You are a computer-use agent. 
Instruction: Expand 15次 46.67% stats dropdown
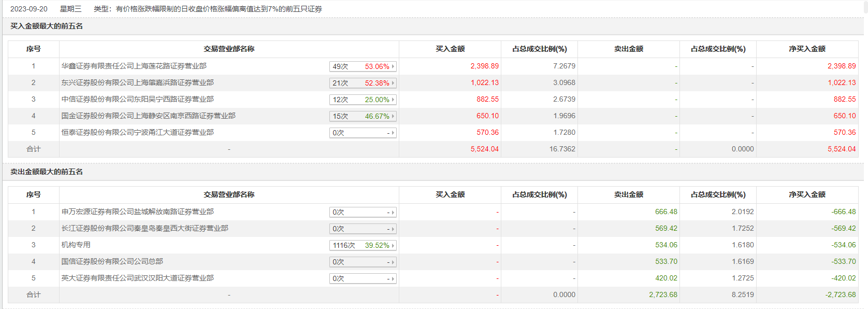[363, 116]
